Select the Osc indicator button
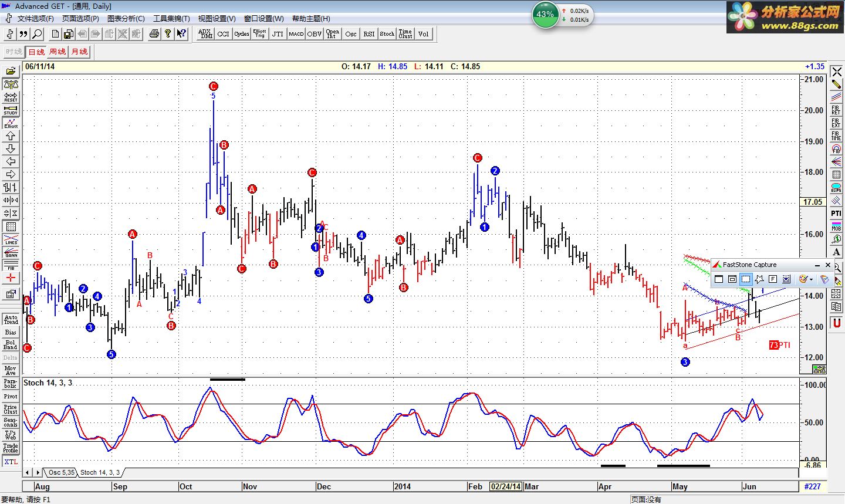The image size is (845, 504). pos(351,34)
